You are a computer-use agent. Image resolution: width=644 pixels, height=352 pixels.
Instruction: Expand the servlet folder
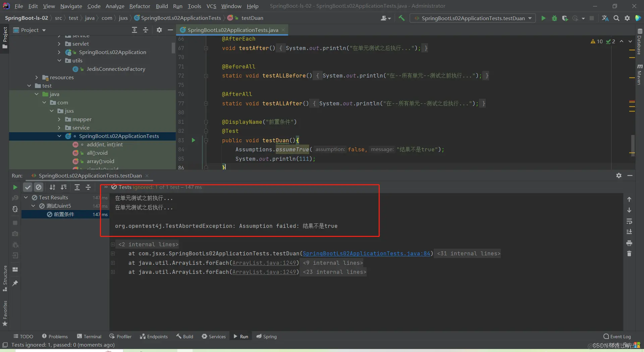pos(59,44)
